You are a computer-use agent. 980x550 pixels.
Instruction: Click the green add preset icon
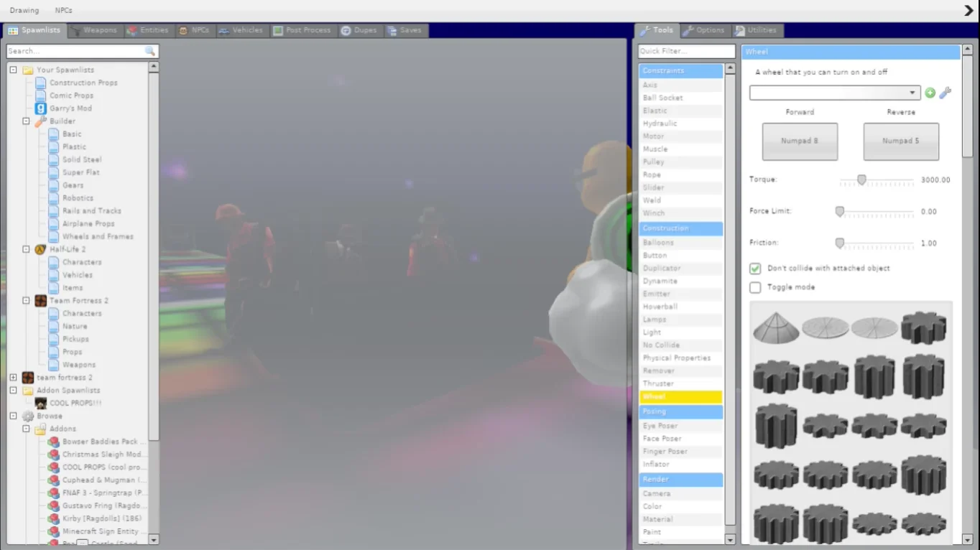click(930, 93)
